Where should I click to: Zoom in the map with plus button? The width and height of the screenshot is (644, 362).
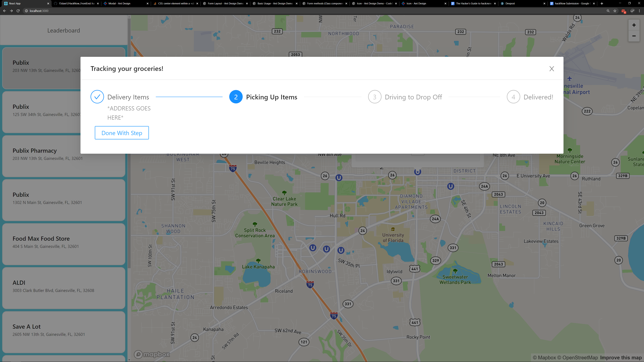point(634,25)
